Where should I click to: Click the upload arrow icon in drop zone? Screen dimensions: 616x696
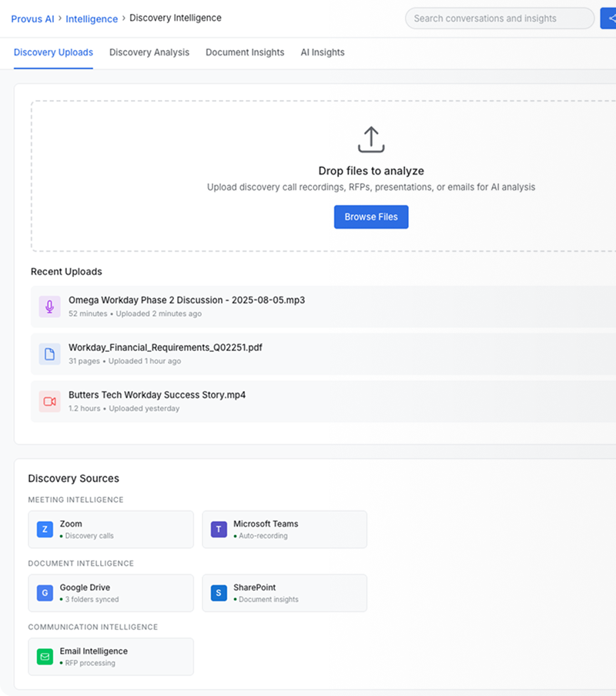click(x=370, y=139)
